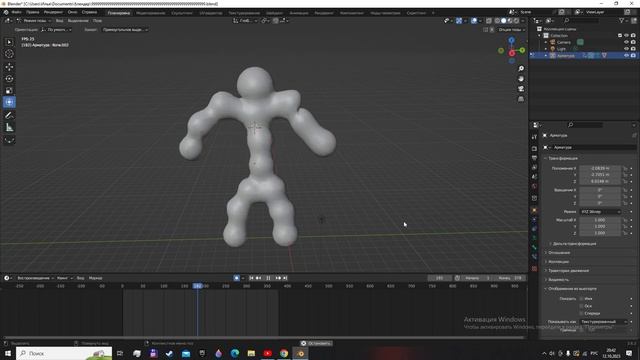Toggle timeline auto keying record button
The image size is (640, 360).
click(237, 278)
